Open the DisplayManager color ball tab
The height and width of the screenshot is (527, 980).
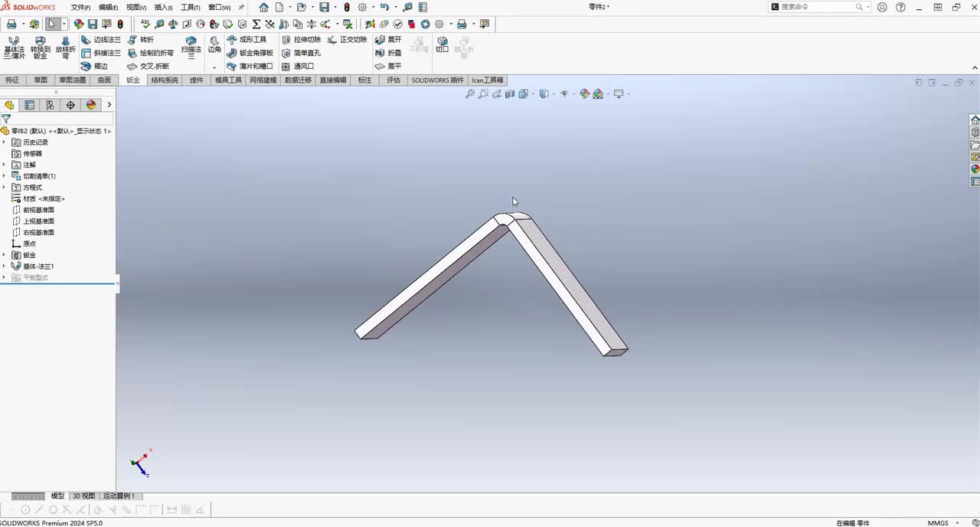click(91, 105)
